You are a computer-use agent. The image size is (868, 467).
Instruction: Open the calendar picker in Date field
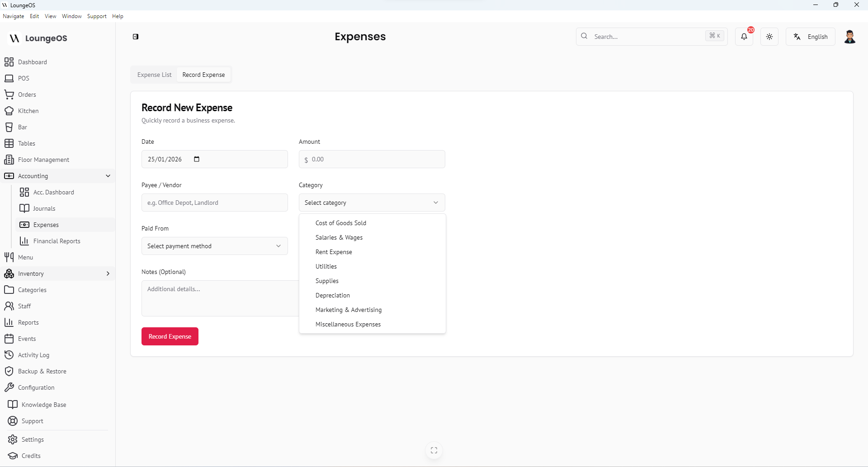(197, 159)
